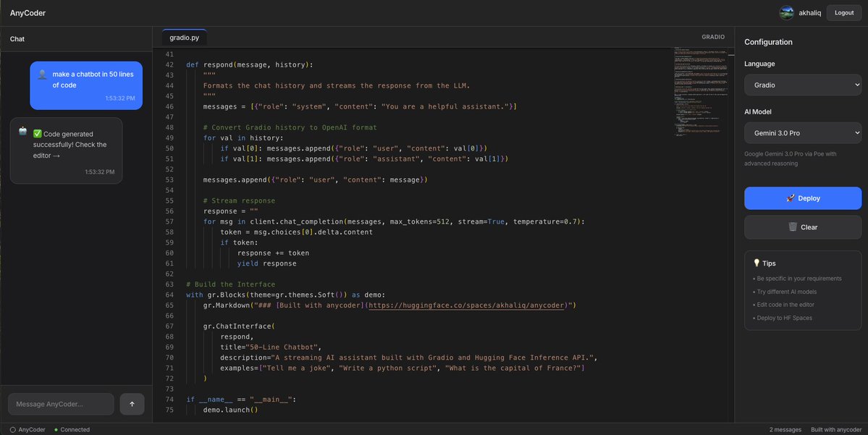868x435 pixels.
Task: Click the assistant icon on success message
Action: pos(22,132)
